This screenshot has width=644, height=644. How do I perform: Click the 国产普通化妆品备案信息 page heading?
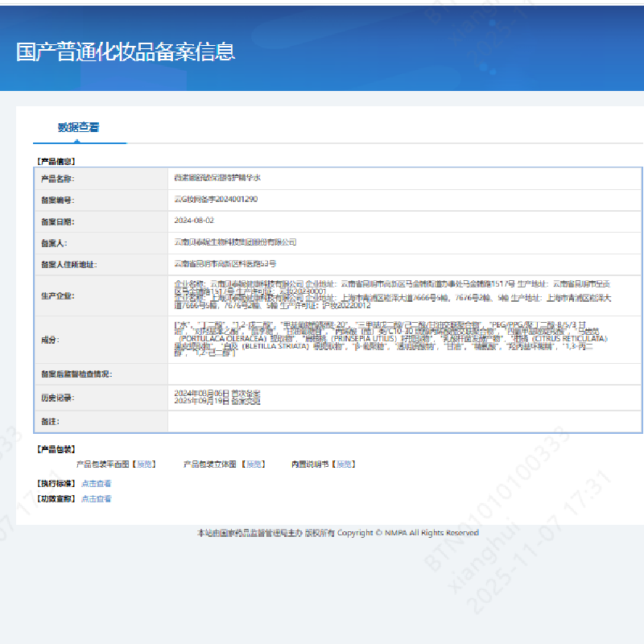126,52
